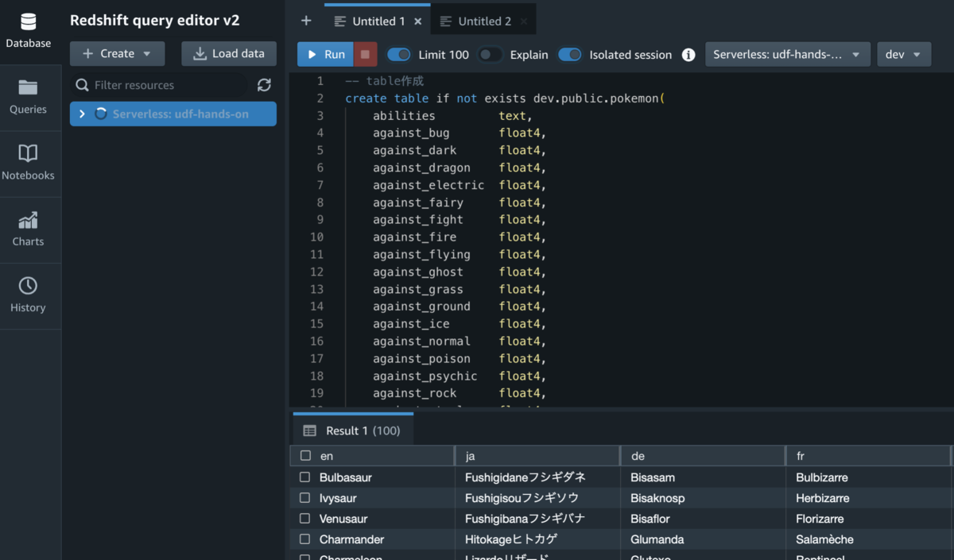
Task: Check the Bulbasaur row checkbox
Action: (x=304, y=477)
